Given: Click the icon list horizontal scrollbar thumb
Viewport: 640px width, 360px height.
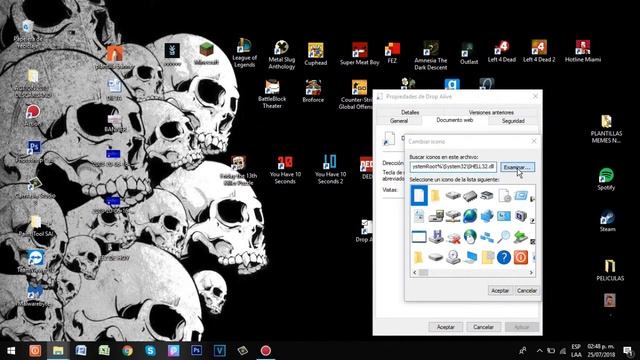Looking at the screenshot, I should 424,272.
